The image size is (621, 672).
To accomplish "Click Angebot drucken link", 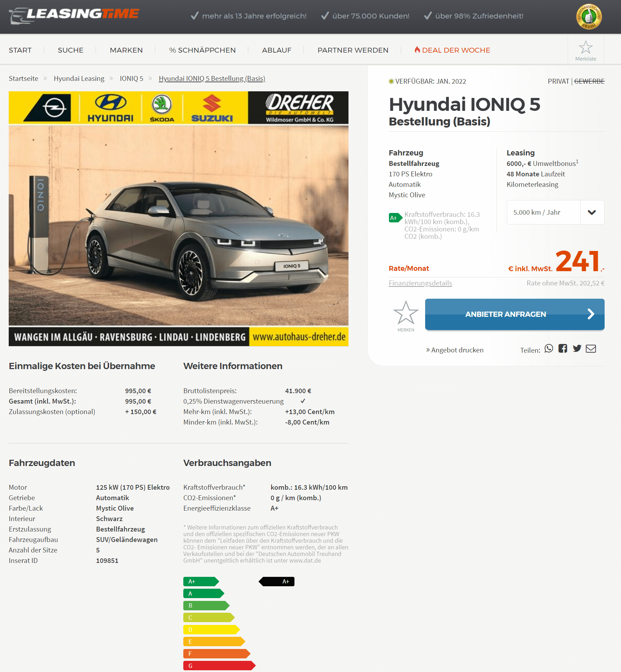I will pyautogui.click(x=454, y=350).
